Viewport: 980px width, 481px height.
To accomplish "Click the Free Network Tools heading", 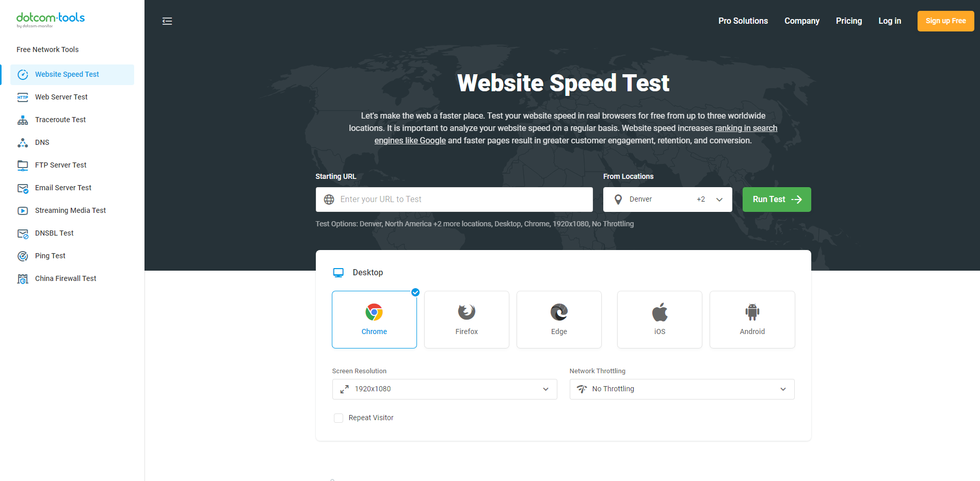I will pos(47,50).
